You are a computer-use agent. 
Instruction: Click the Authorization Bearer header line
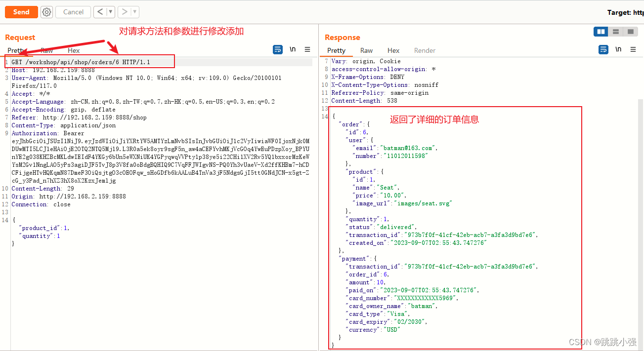coord(48,133)
